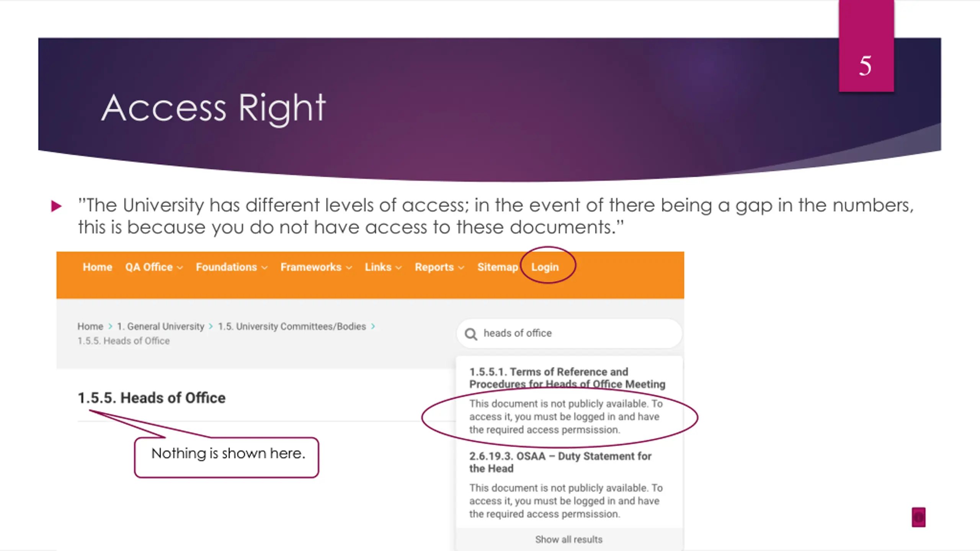Select 1.5. University Committees/Bodies breadcrumb
The width and height of the screenshot is (980, 551).
pyautogui.click(x=292, y=326)
